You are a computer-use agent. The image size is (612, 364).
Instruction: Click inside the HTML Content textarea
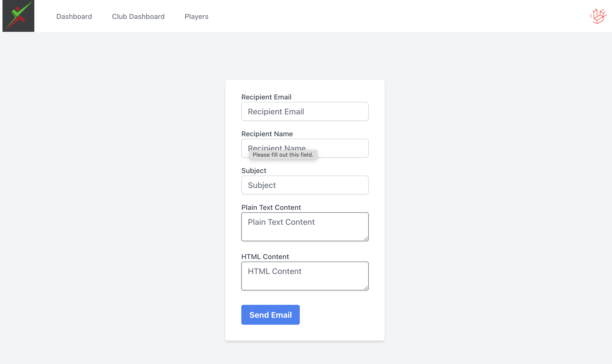click(x=305, y=276)
